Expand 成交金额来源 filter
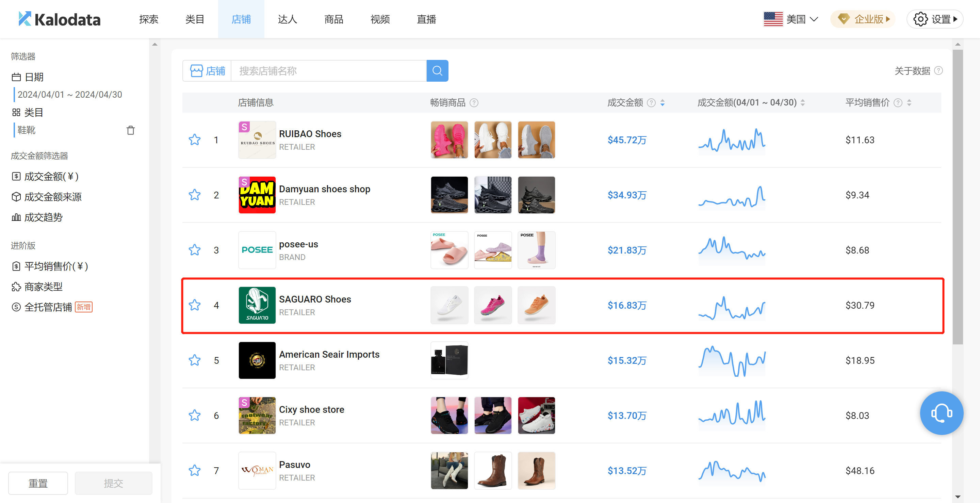This screenshot has height=503, width=980. pyautogui.click(x=46, y=197)
